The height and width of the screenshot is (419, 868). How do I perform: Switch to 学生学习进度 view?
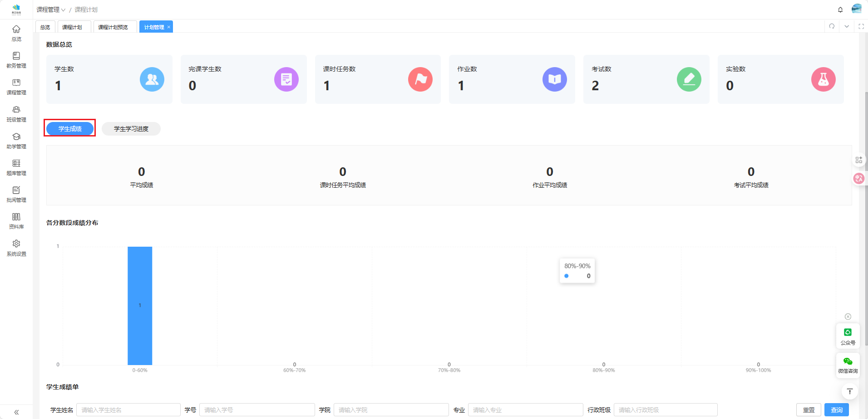[x=131, y=129]
